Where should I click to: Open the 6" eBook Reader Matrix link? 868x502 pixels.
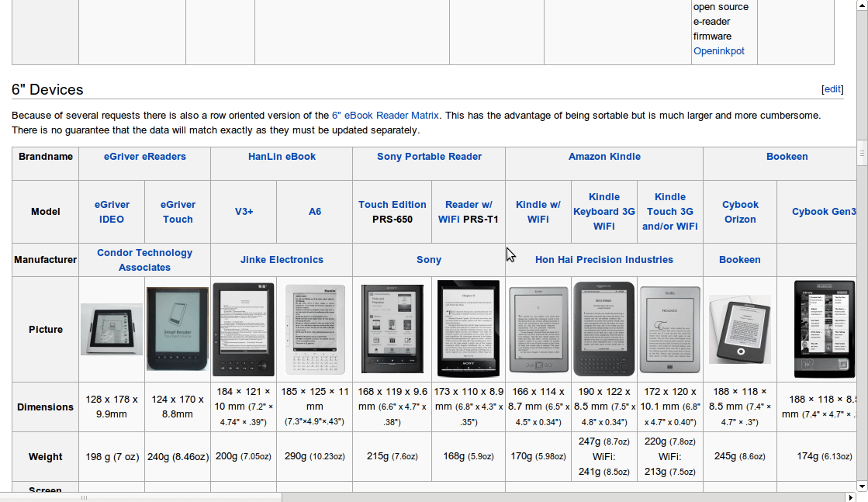(x=386, y=116)
